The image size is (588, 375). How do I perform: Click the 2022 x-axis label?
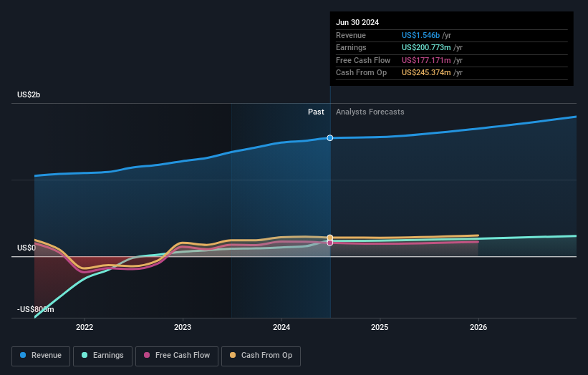pos(85,327)
